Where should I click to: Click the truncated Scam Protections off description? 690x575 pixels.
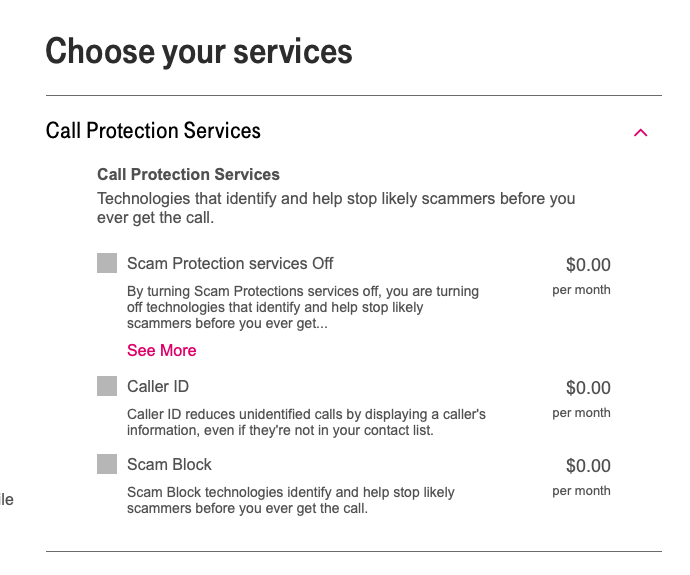(x=302, y=307)
